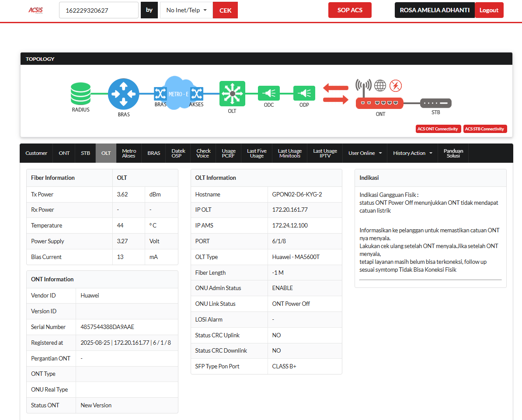Viewport: 522px width, 420px height.
Task: Focus the search number input field
Action: (x=99, y=10)
